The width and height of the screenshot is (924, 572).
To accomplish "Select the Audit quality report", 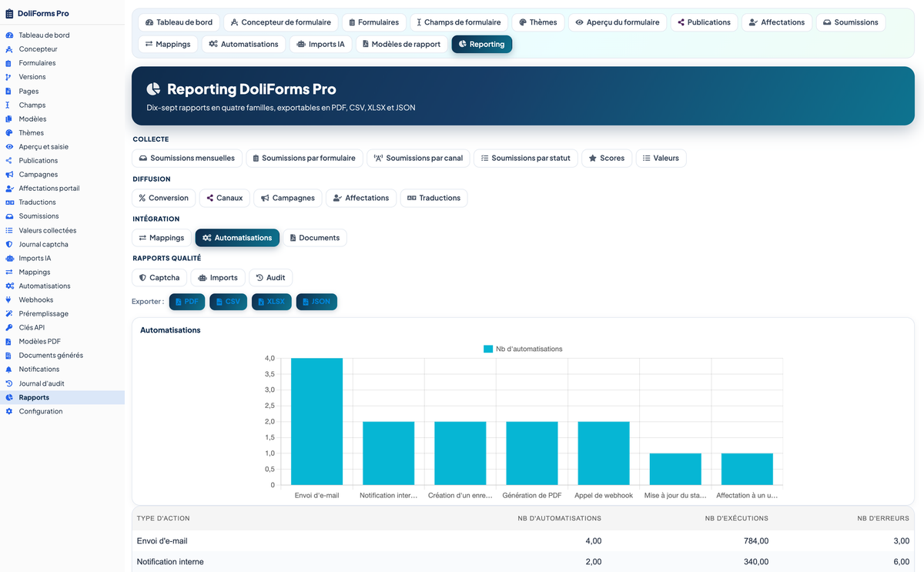I will (x=270, y=277).
